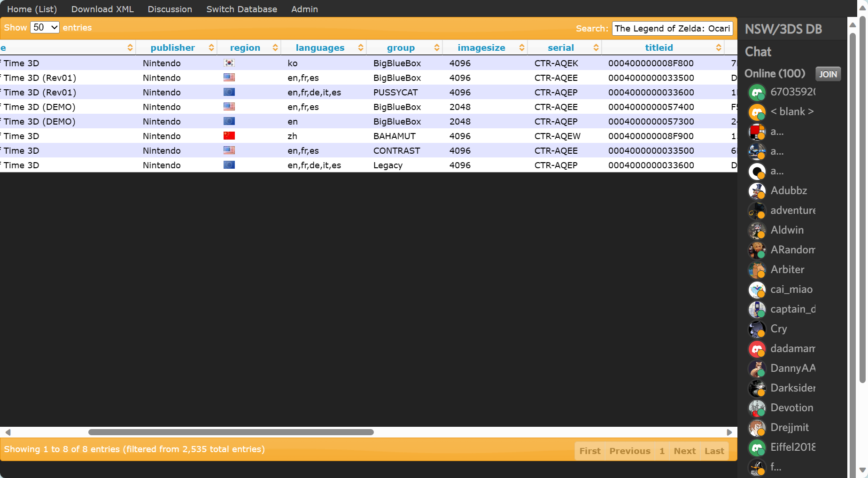Click the China flag in BAHAMUT row
Viewport: 868px width, 478px height.
229,136
